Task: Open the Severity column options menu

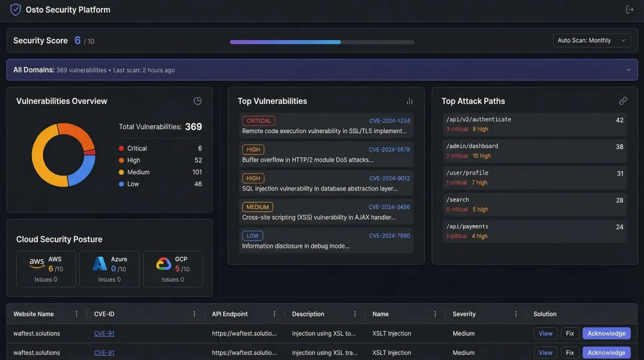Action: point(516,313)
